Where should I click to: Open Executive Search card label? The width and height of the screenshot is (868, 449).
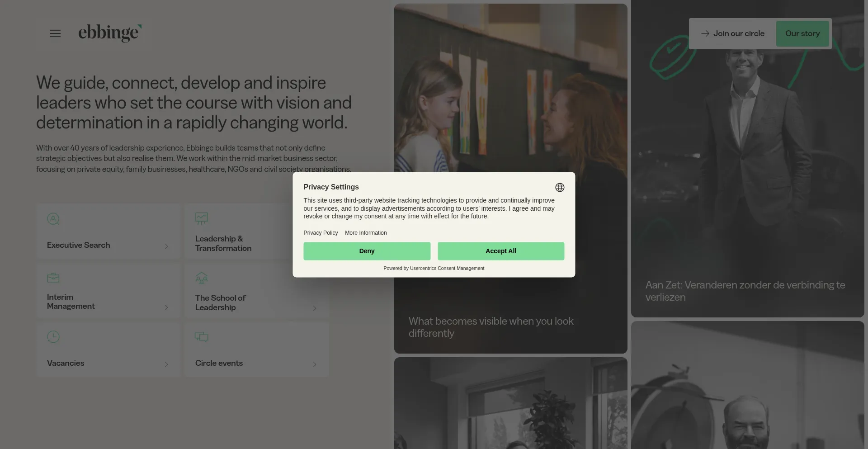[x=79, y=245]
